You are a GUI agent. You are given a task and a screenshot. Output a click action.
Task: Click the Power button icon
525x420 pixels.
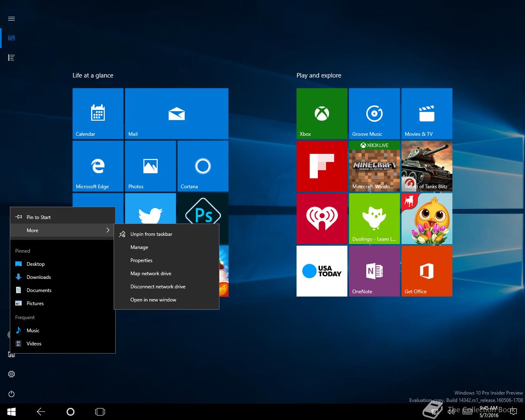click(11, 394)
